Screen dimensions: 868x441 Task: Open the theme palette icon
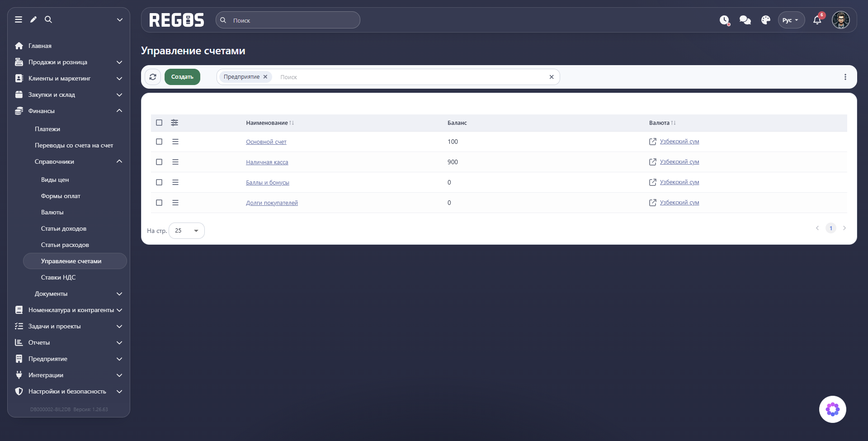coord(766,20)
